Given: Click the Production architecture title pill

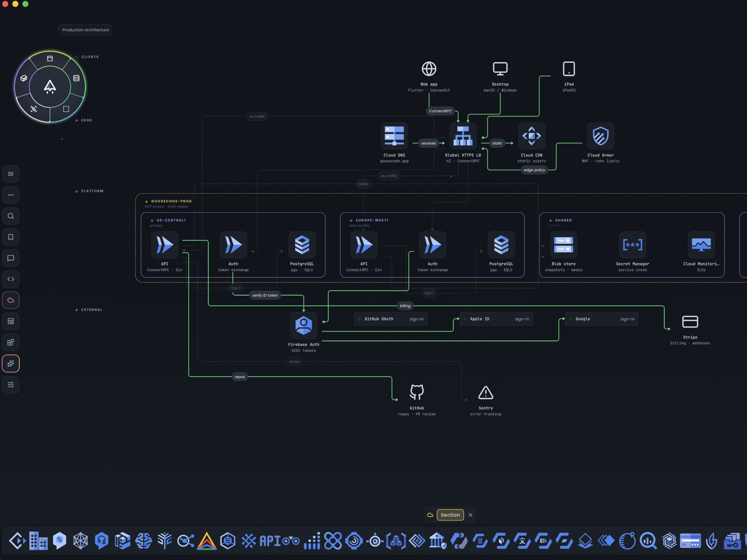Looking at the screenshot, I should [x=85, y=30].
